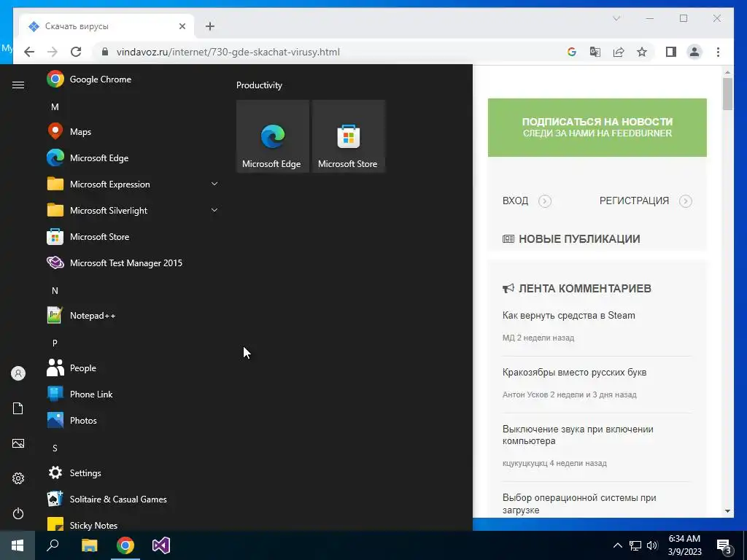Share this page icon in Chrome
Viewport: 747px width, 560px height.
click(x=619, y=52)
